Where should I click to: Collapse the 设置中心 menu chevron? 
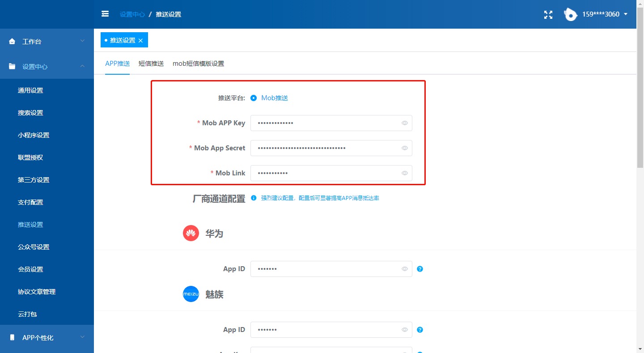pyautogui.click(x=82, y=66)
